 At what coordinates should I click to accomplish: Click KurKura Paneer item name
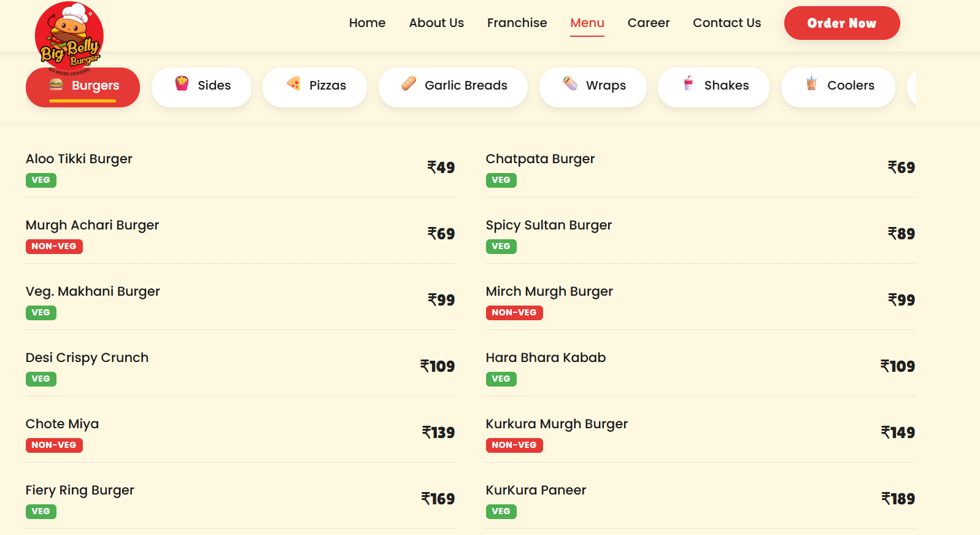tap(536, 490)
